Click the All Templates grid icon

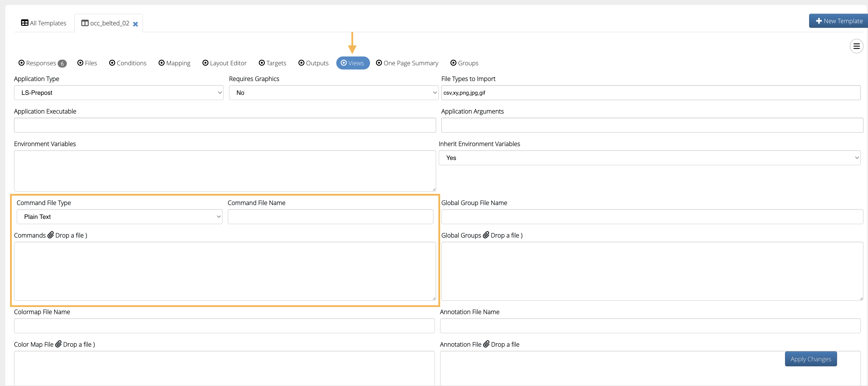pos(25,23)
